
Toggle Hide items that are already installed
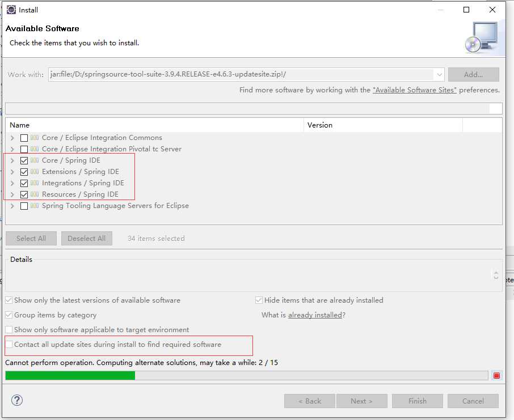(259, 300)
